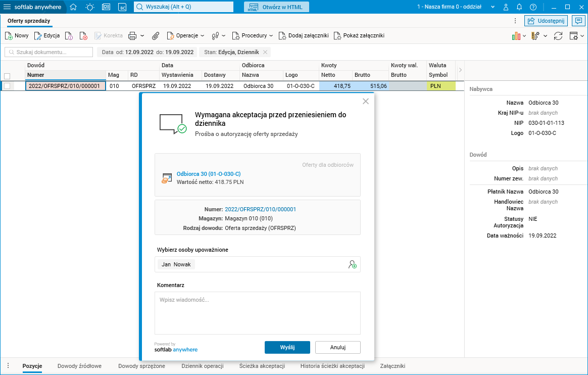The image size is (588, 375).
Task: Switch to the Dowody sprzężone tab
Action: (142, 366)
